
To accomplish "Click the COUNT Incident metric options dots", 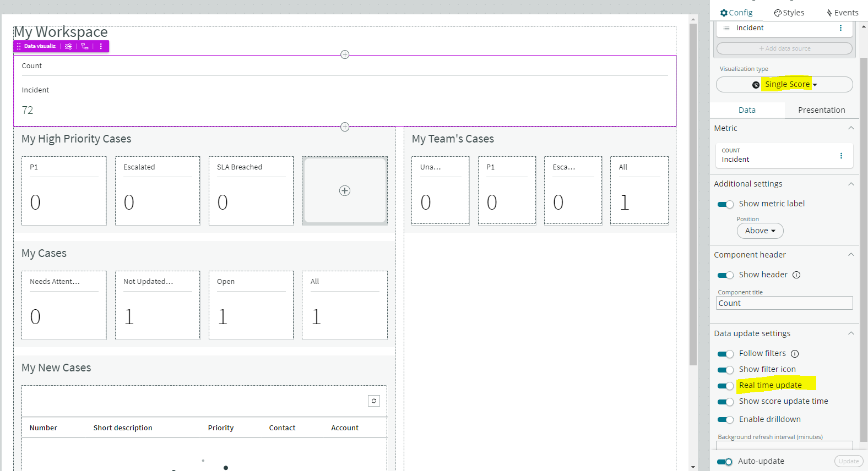I will [841, 156].
